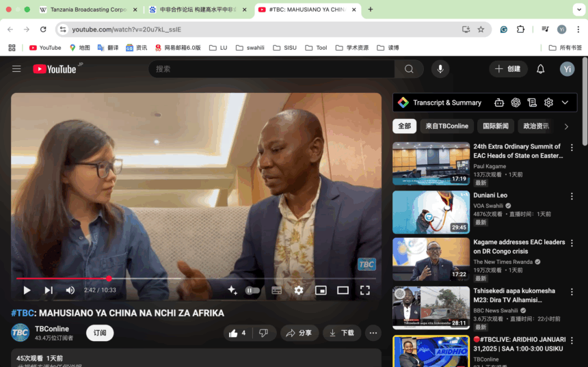Bookmark this page with the star icon
The width and height of the screenshot is (588, 367).
coord(481,29)
